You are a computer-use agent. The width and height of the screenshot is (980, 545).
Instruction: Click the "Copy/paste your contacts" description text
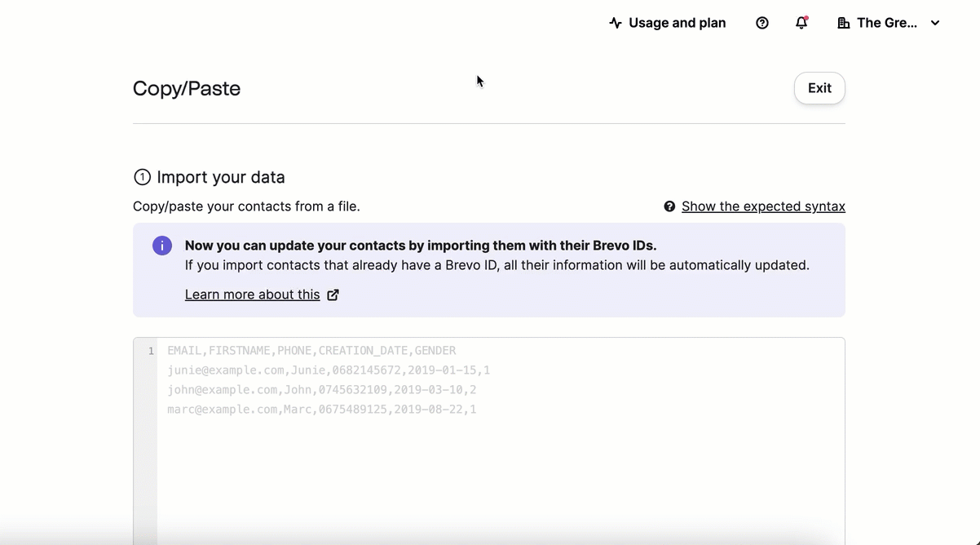point(246,206)
